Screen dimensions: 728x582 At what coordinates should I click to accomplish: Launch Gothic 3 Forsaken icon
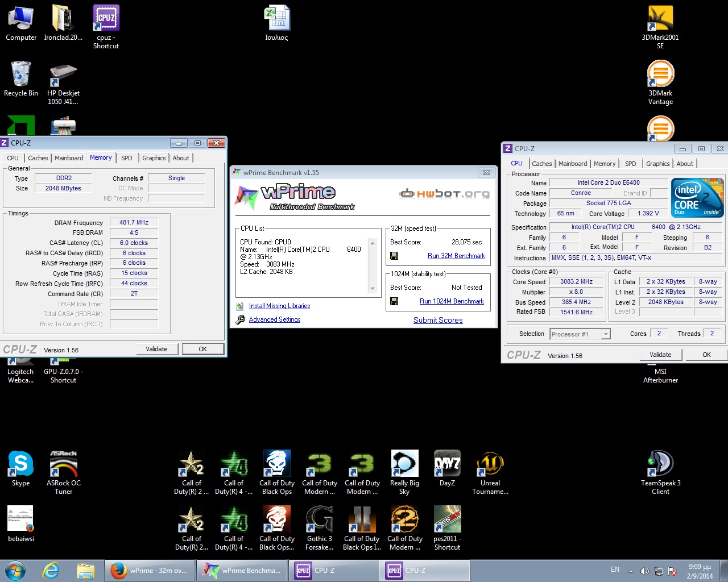[x=319, y=527]
